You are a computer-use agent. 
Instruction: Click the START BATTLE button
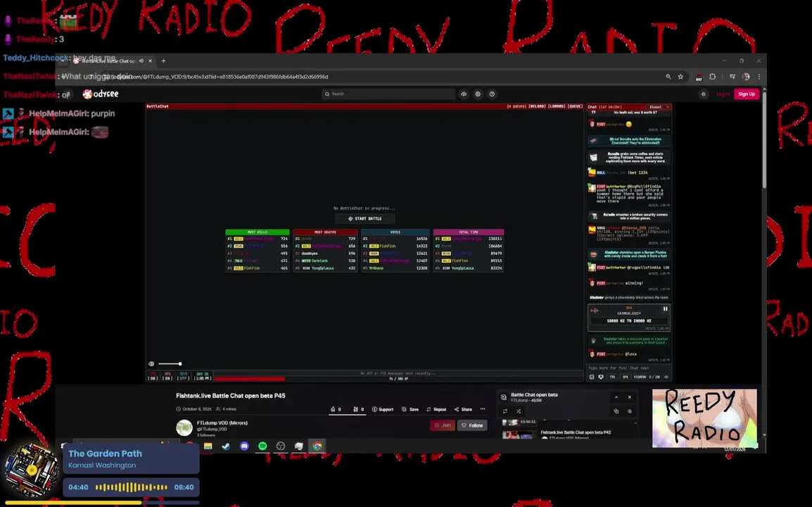click(x=364, y=219)
